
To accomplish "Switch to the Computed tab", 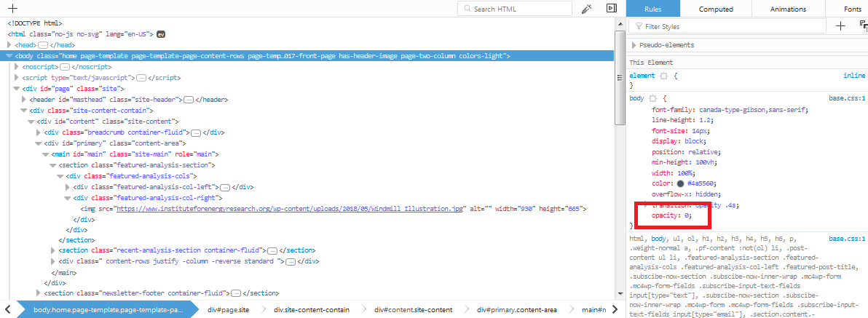I will tap(716, 9).
